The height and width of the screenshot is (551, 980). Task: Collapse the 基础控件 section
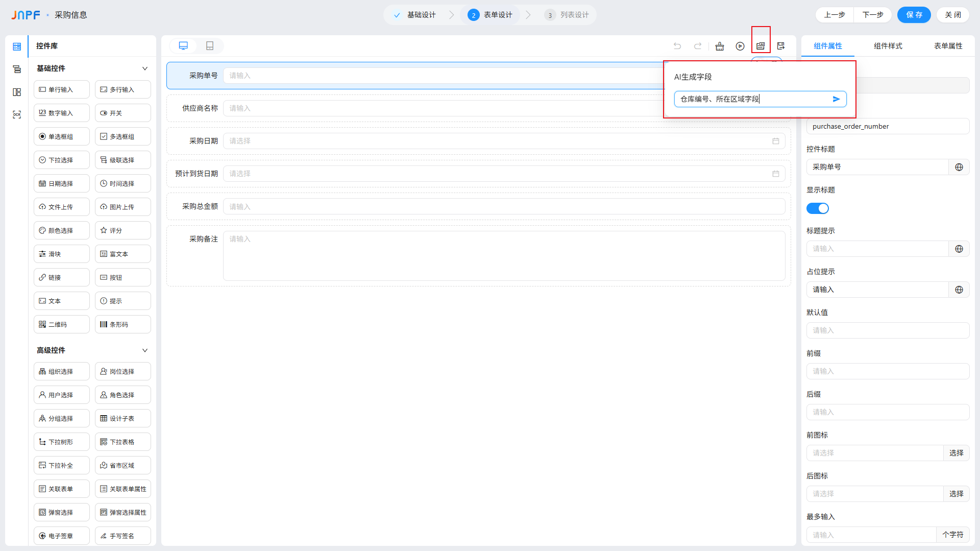144,68
